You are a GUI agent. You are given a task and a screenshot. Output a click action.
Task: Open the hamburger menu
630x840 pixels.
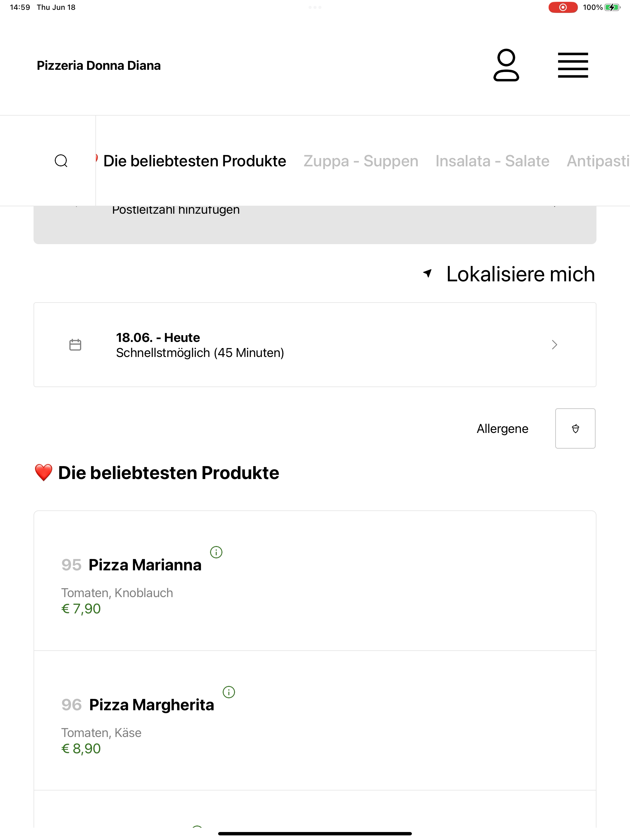coord(572,65)
